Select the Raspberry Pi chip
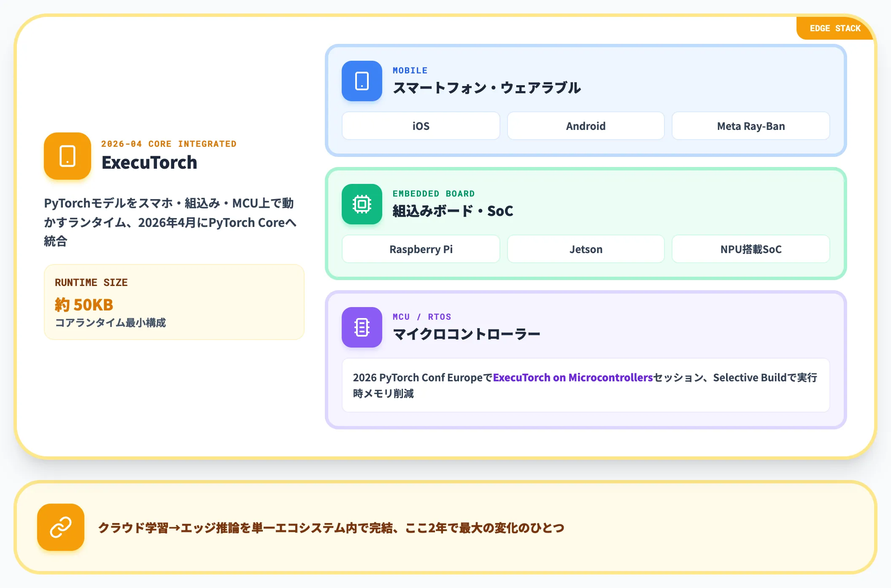 [x=421, y=249]
